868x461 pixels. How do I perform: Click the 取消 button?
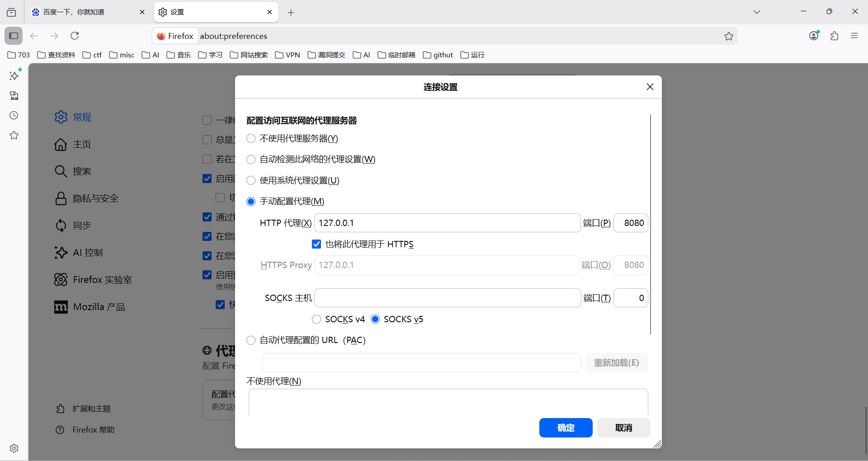pos(623,428)
